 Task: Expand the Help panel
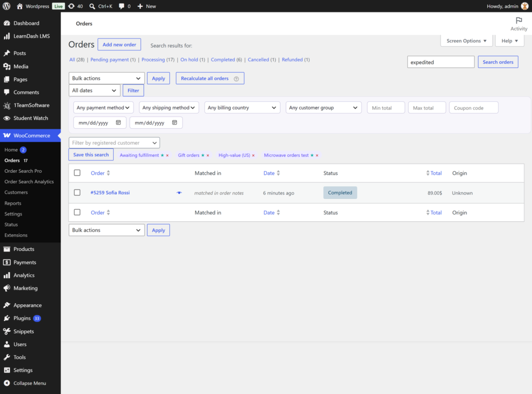tap(510, 40)
